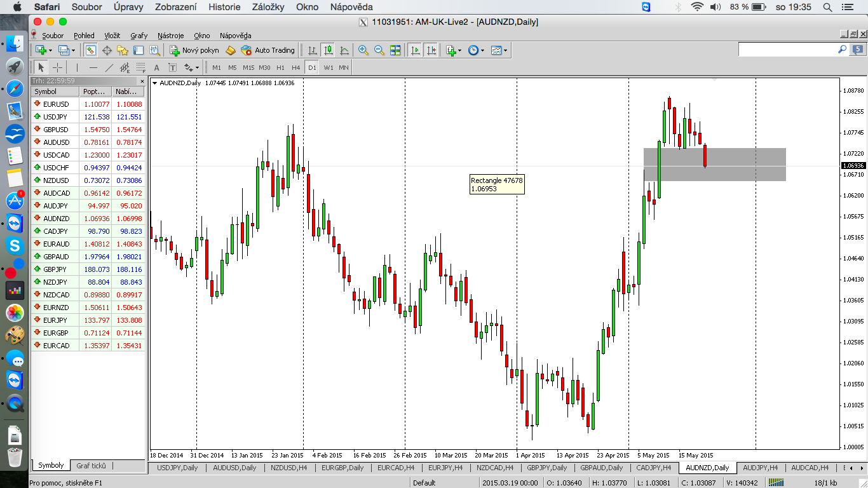The height and width of the screenshot is (488, 868).
Task: Select the candlestick chart icon
Action: point(328,50)
